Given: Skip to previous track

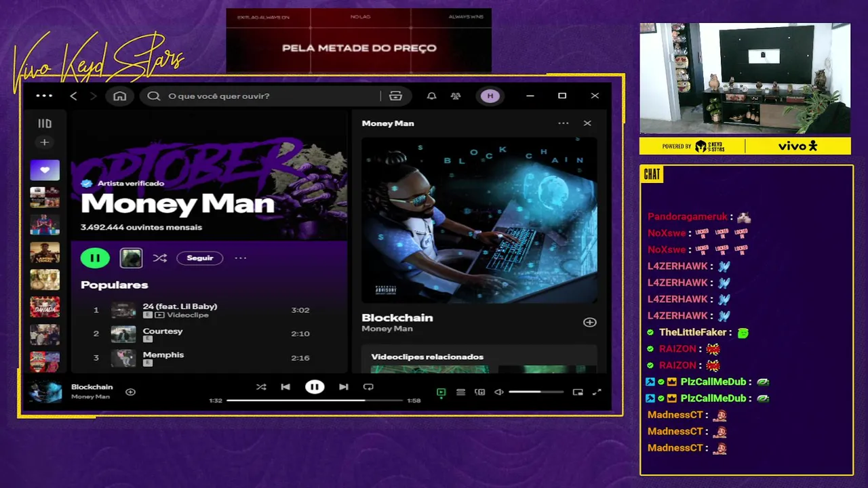Looking at the screenshot, I should (x=285, y=387).
